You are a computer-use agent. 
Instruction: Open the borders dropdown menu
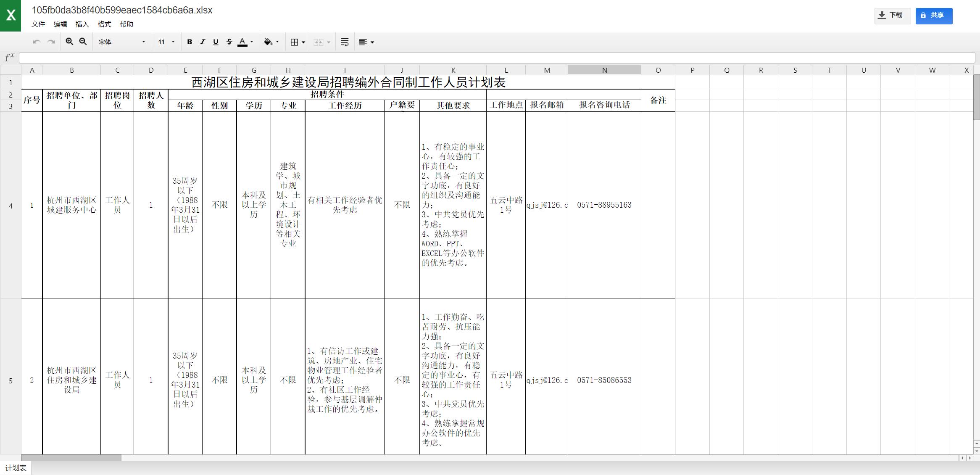coord(303,42)
